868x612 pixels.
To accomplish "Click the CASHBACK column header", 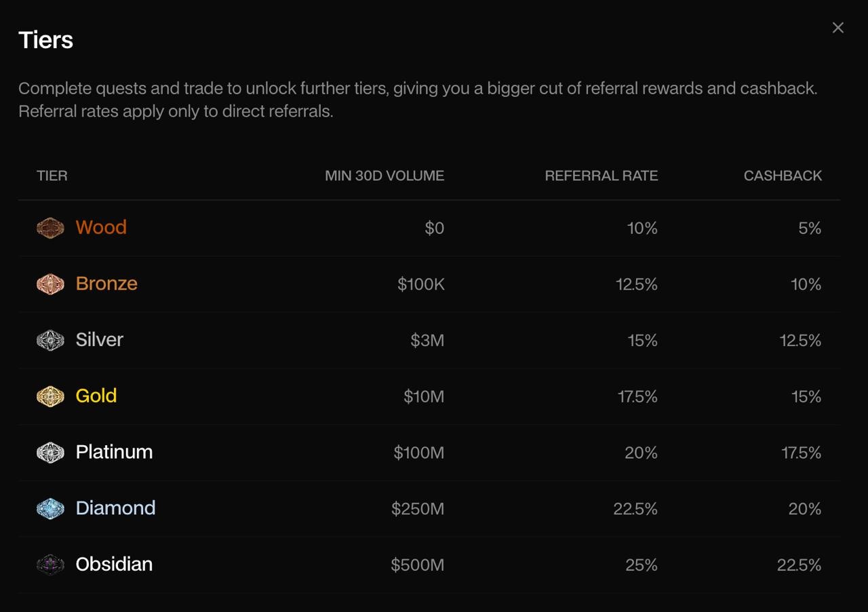I will point(783,176).
